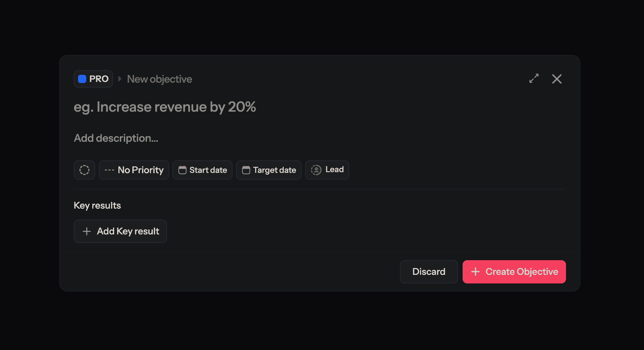This screenshot has height=350, width=644.
Task: Select the No Priority option
Action: [134, 170]
